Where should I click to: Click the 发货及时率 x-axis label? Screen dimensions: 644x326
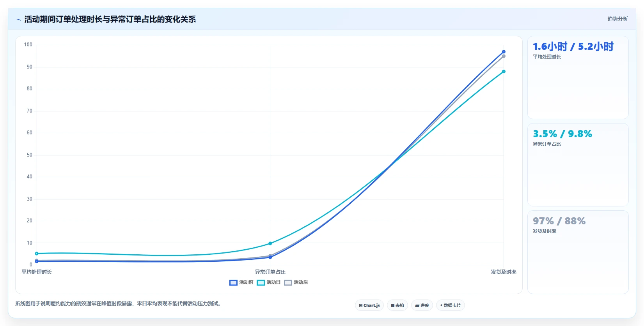[504, 272]
